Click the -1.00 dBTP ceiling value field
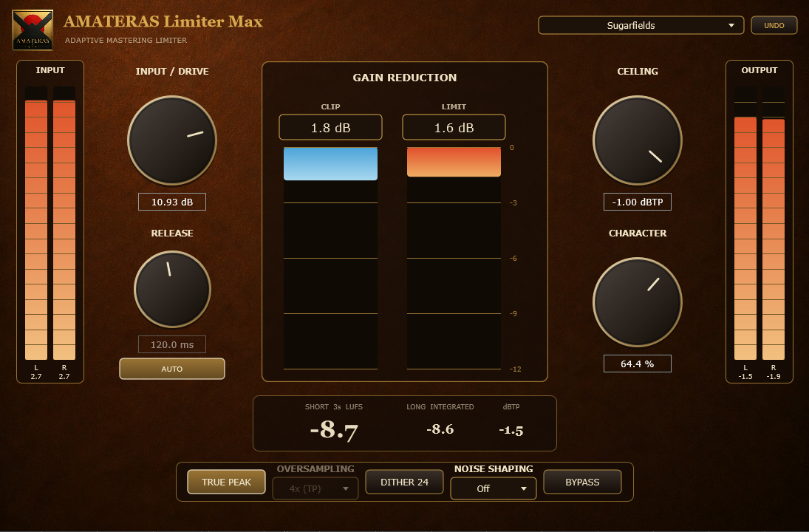 637,202
